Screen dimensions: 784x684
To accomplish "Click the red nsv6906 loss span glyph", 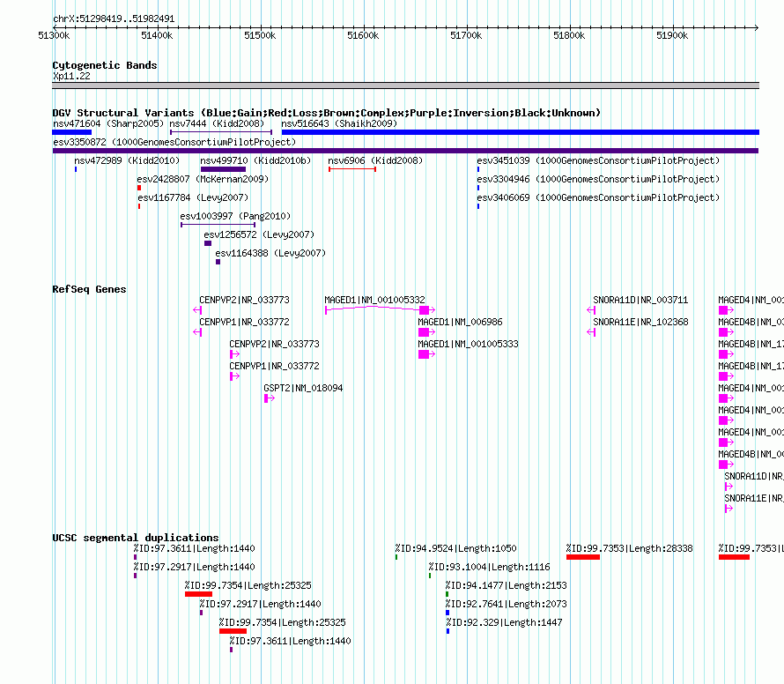I will click(352, 169).
